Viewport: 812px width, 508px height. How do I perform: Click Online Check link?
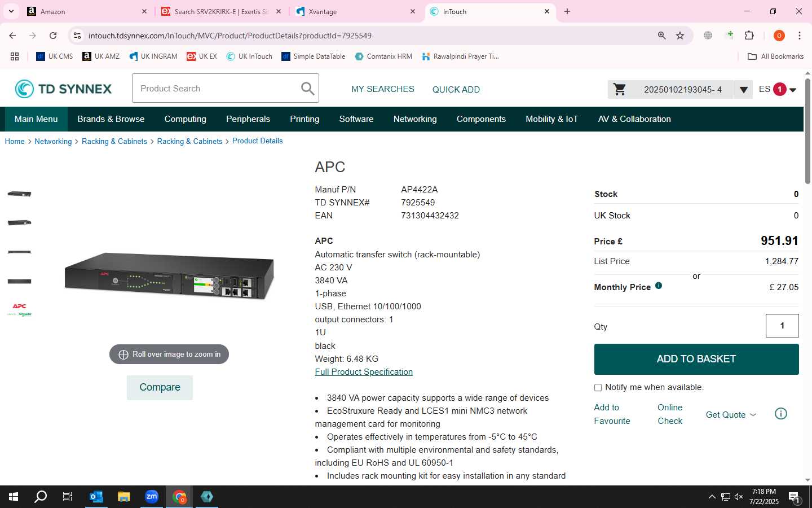click(670, 414)
